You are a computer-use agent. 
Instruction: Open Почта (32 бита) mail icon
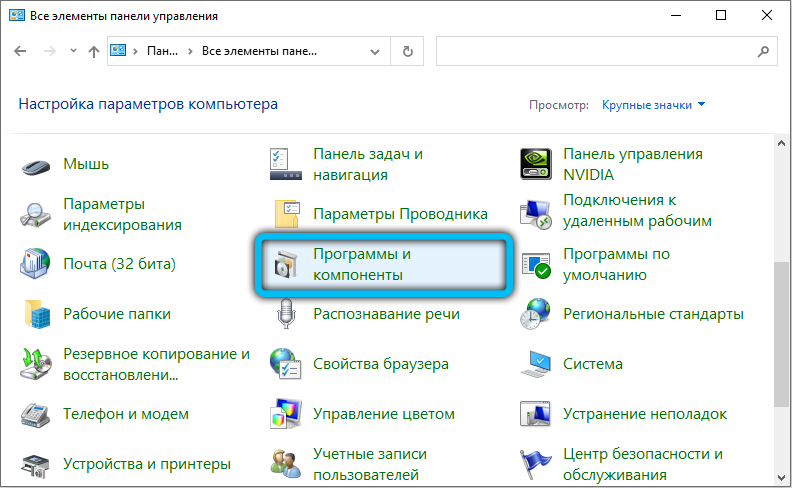tap(37, 264)
